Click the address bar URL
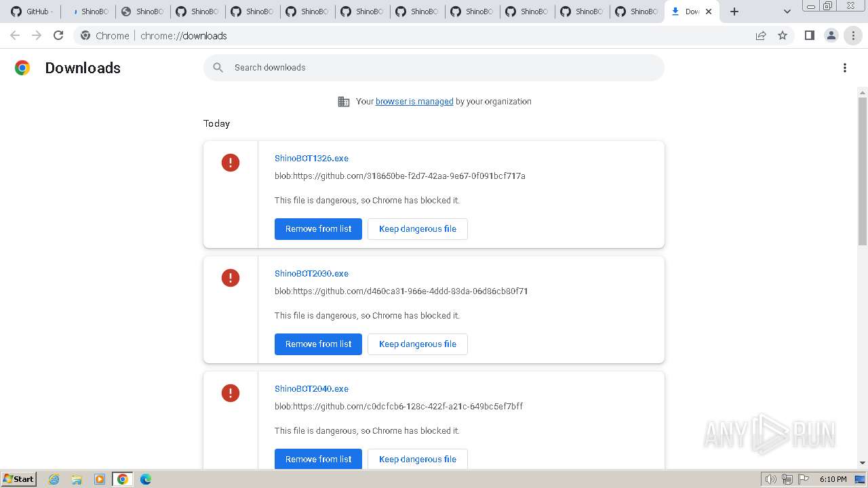The image size is (868, 488). (x=184, y=35)
